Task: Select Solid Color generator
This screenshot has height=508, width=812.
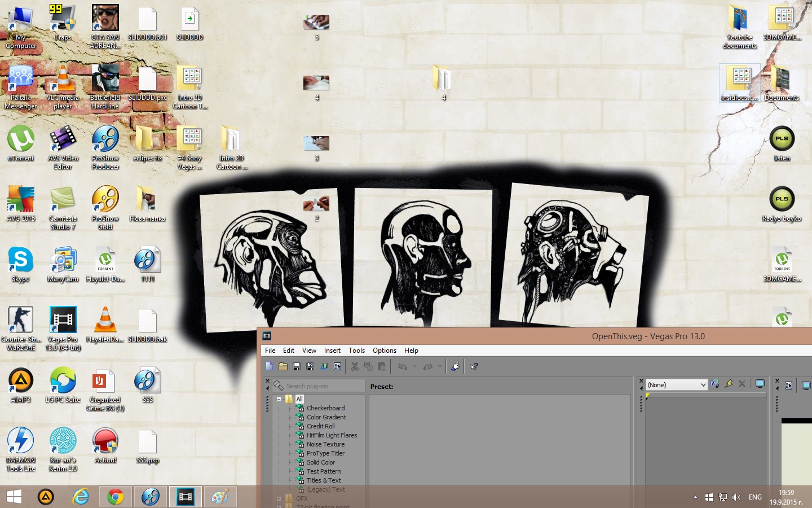Action: coord(321,462)
